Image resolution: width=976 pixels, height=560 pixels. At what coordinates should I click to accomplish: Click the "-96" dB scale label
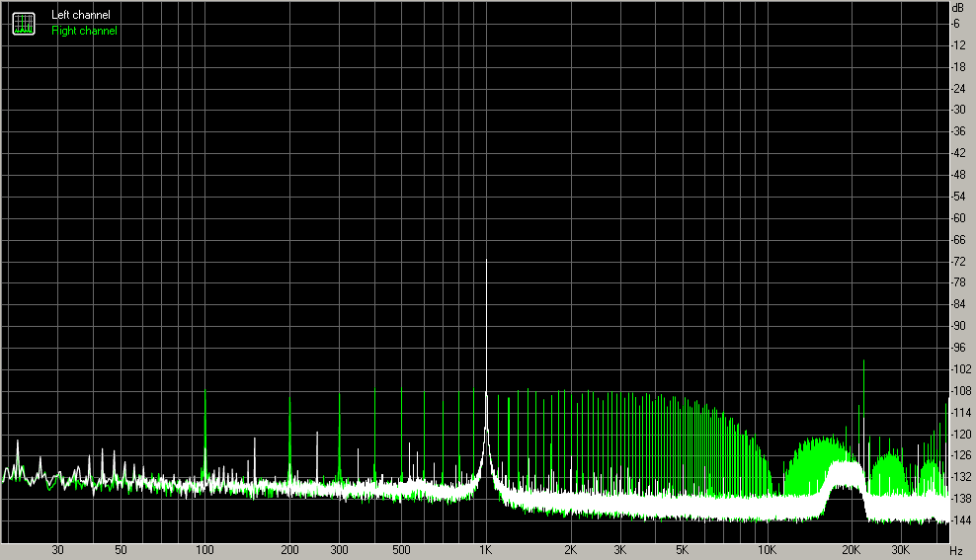(958, 348)
